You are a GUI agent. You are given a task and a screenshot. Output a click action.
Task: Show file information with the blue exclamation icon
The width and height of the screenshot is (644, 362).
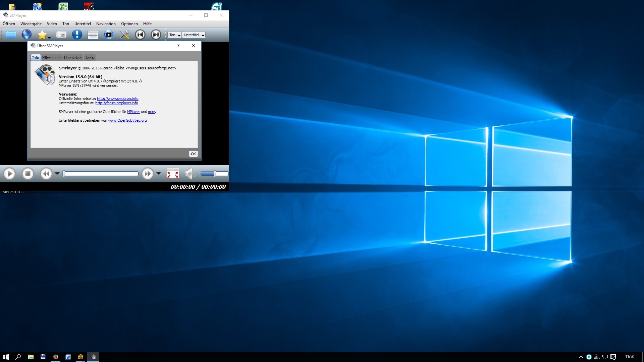pos(77,35)
